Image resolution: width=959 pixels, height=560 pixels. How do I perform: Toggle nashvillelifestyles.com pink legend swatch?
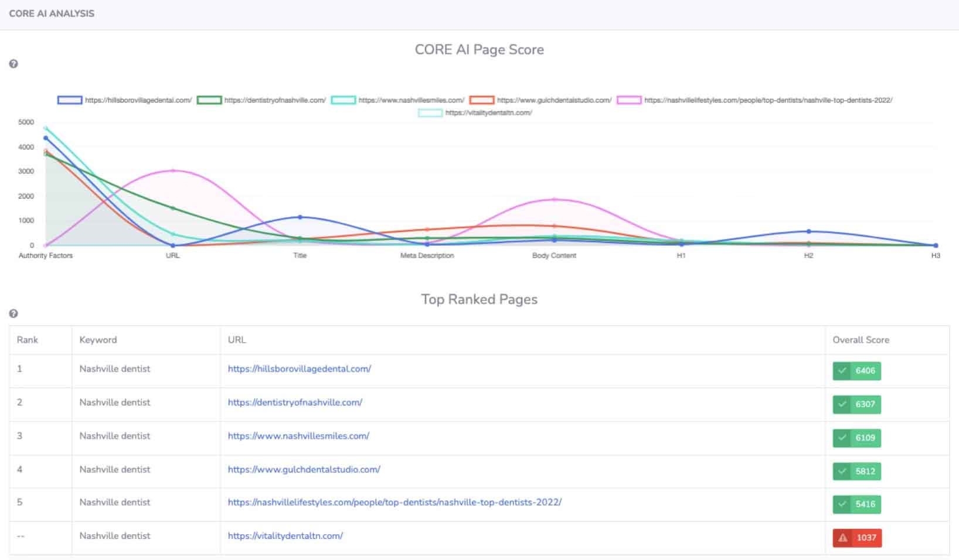tap(629, 100)
